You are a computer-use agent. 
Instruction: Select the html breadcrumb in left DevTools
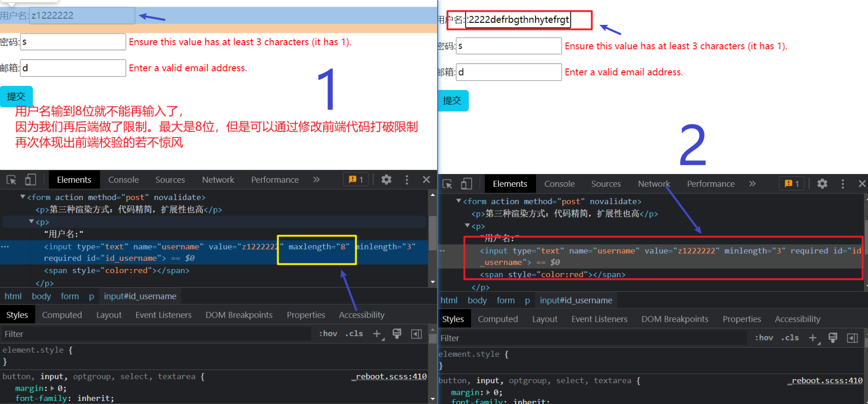click(13, 296)
